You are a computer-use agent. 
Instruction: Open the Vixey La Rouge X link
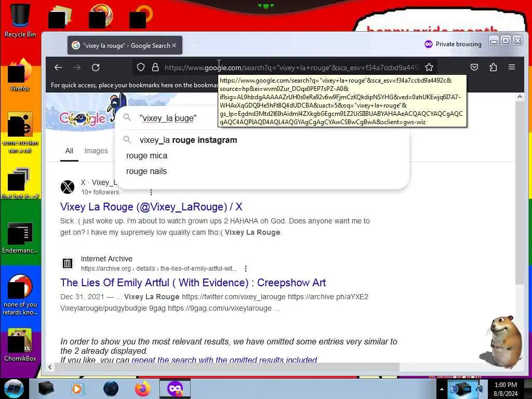[151, 207]
